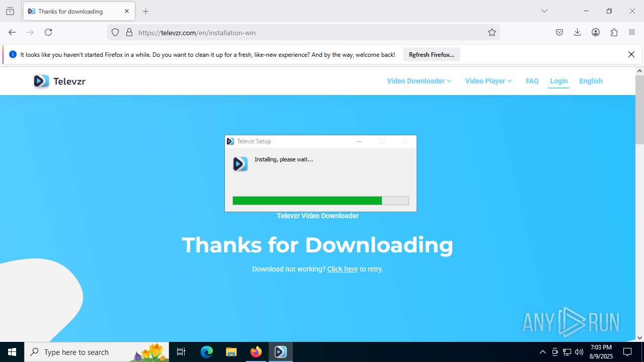Click the info icon in notification bar
Image resolution: width=644 pixels, height=362 pixels.
point(13,54)
